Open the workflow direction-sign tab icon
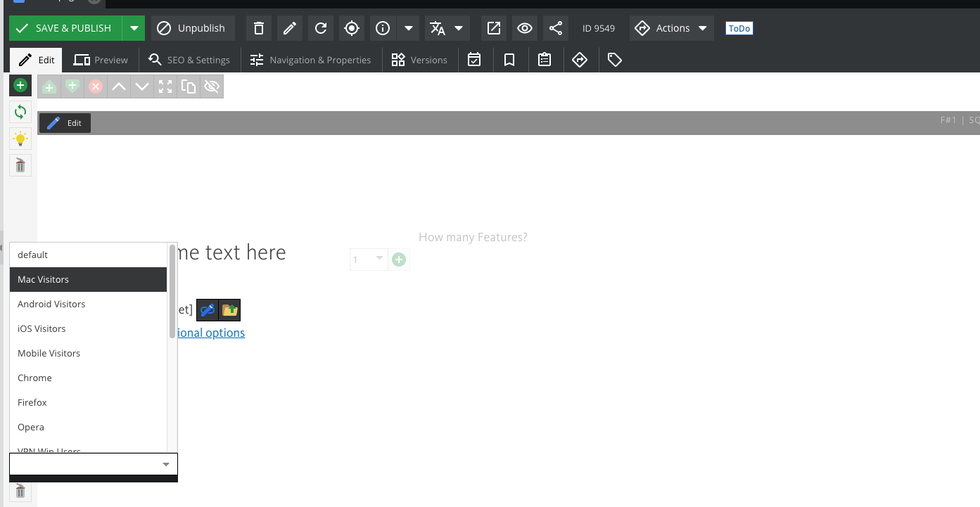 [580, 60]
